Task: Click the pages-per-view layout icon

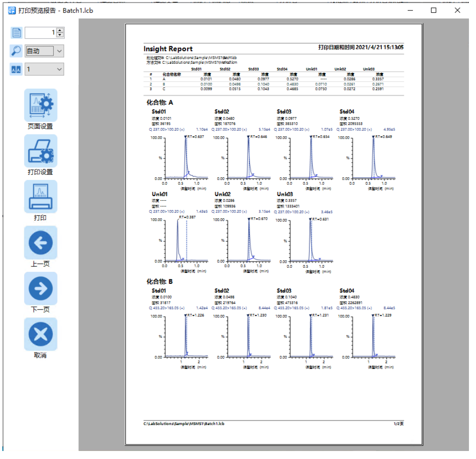Action: 16,69
